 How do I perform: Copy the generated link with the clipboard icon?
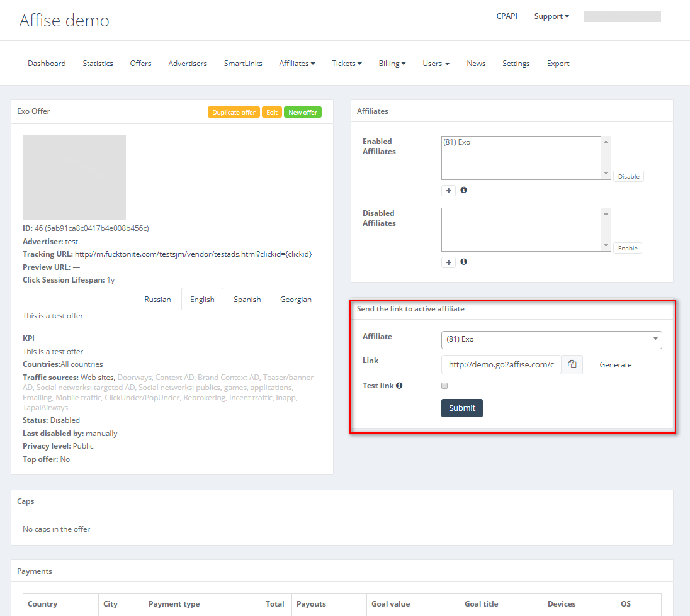572,364
